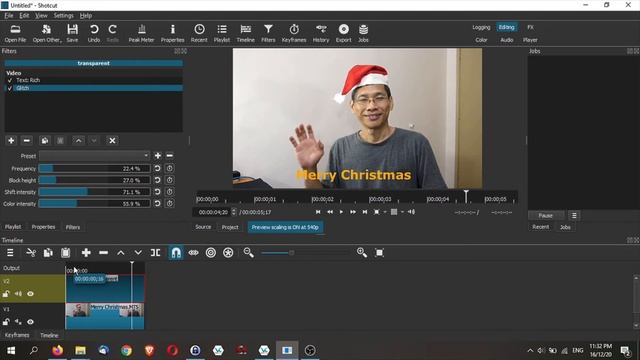Open player zoom dropdown arrow

[x=385, y=212]
